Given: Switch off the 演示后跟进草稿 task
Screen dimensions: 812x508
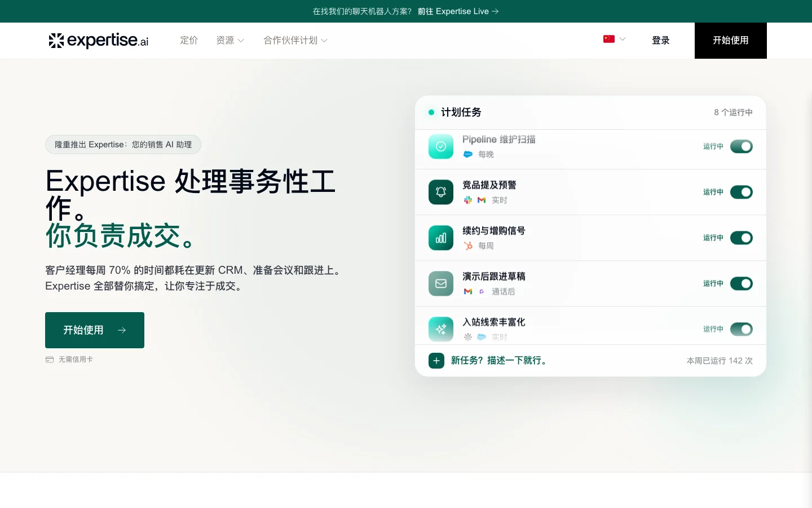Looking at the screenshot, I should pyautogui.click(x=742, y=283).
